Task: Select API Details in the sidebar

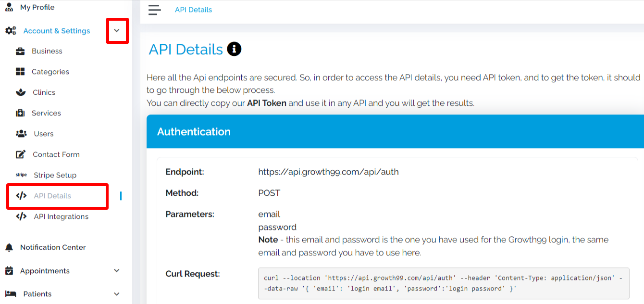Action: click(52, 196)
